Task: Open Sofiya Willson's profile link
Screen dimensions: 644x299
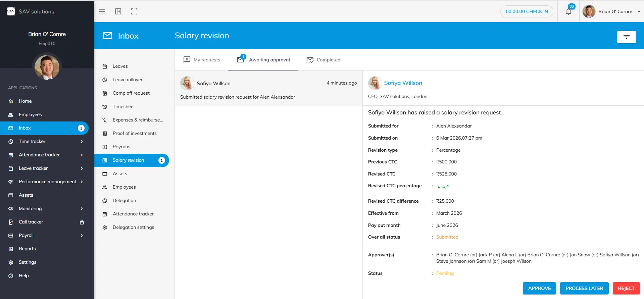Action: pos(403,83)
